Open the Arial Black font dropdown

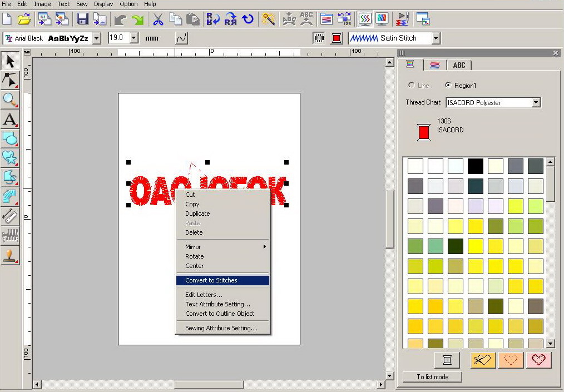(96, 38)
